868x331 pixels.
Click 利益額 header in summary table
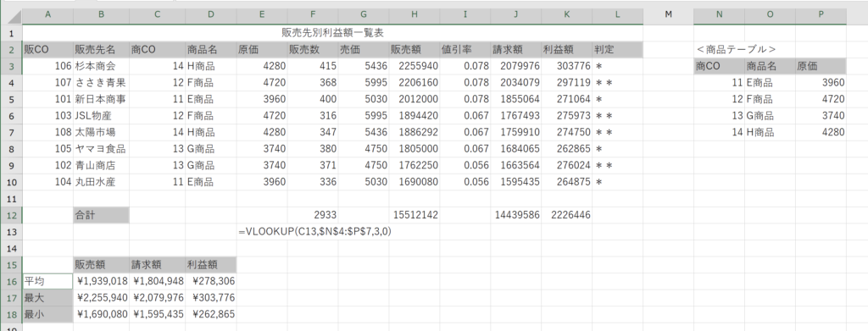pyautogui.click(x=211, y=265)
